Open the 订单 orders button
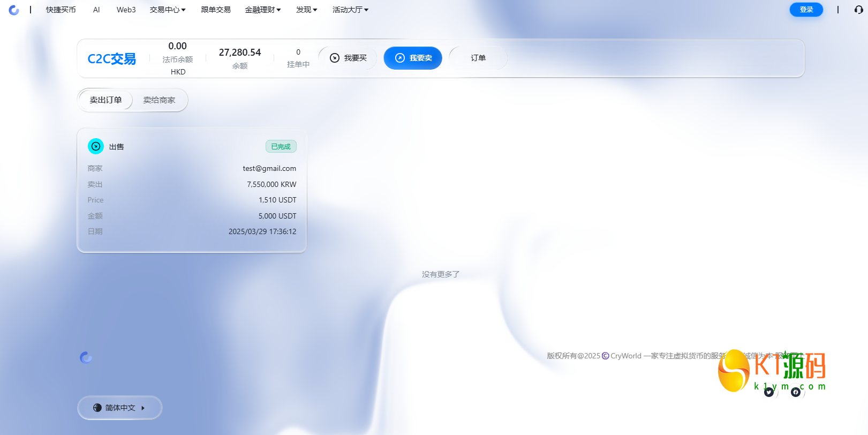The width and height of the screenshot is (868, 435). (478, 58)
